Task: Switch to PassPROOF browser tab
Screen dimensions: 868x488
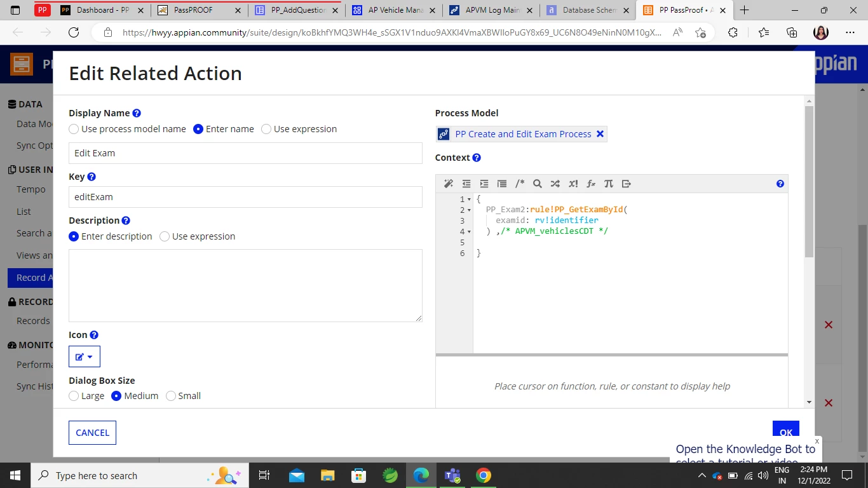Action: click(200, 10)
